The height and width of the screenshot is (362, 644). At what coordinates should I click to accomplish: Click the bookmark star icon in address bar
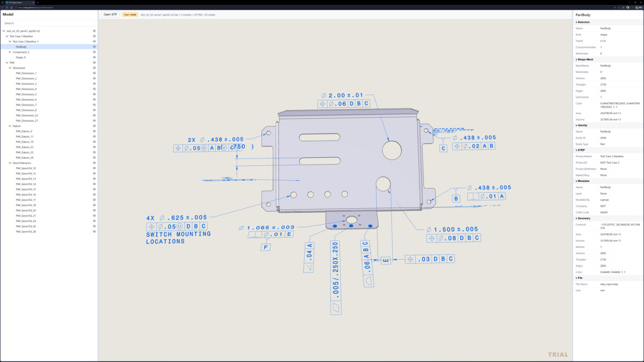pos(619,8)
